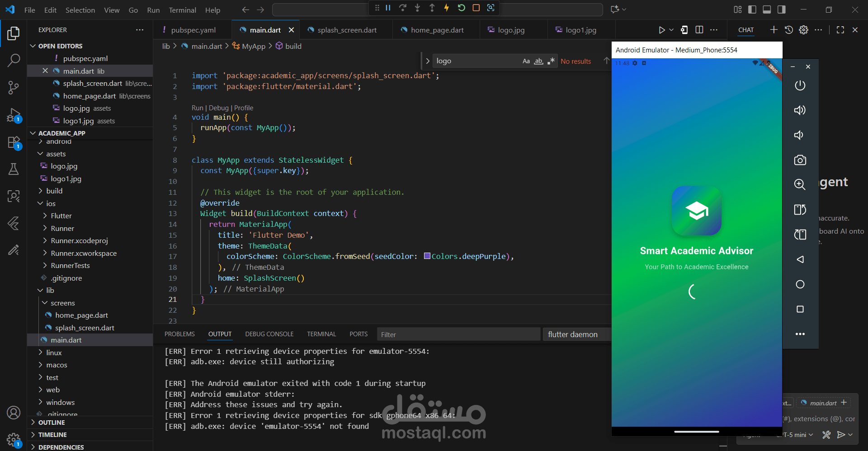Open the flutter daemon output channel dropdown

pos(577,334)
